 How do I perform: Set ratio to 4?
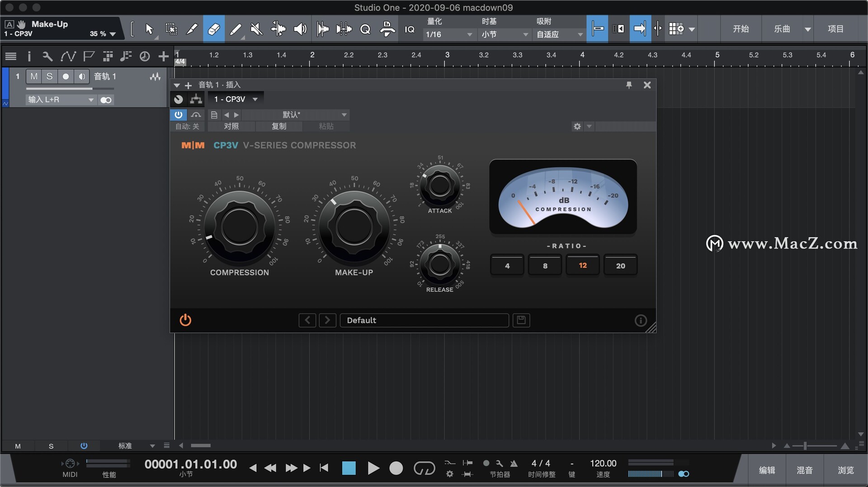pos(507,266)
